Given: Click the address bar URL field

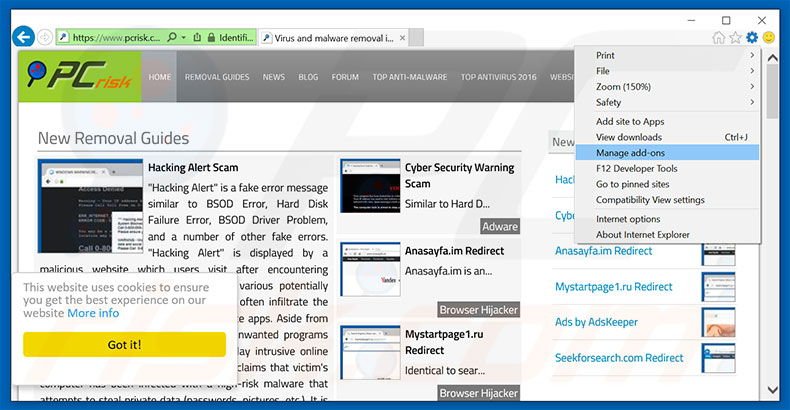Looking at the screenshot, I should coord(116,38).
